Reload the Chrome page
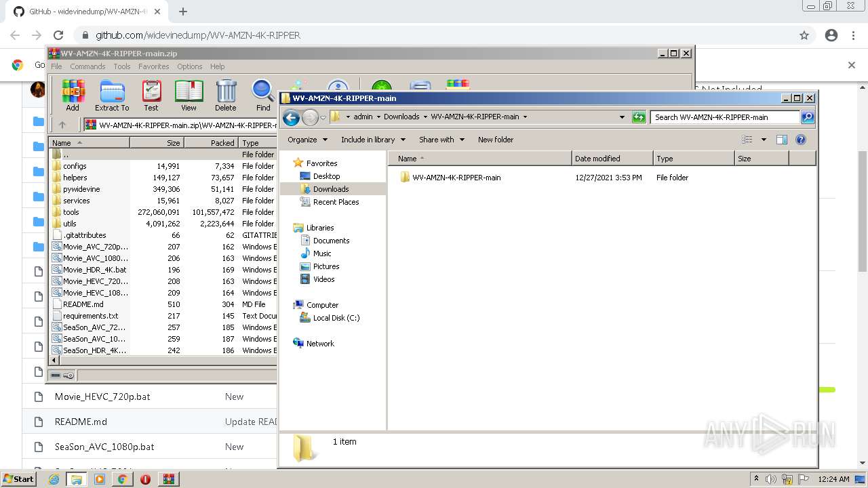 tap(58, 35)
